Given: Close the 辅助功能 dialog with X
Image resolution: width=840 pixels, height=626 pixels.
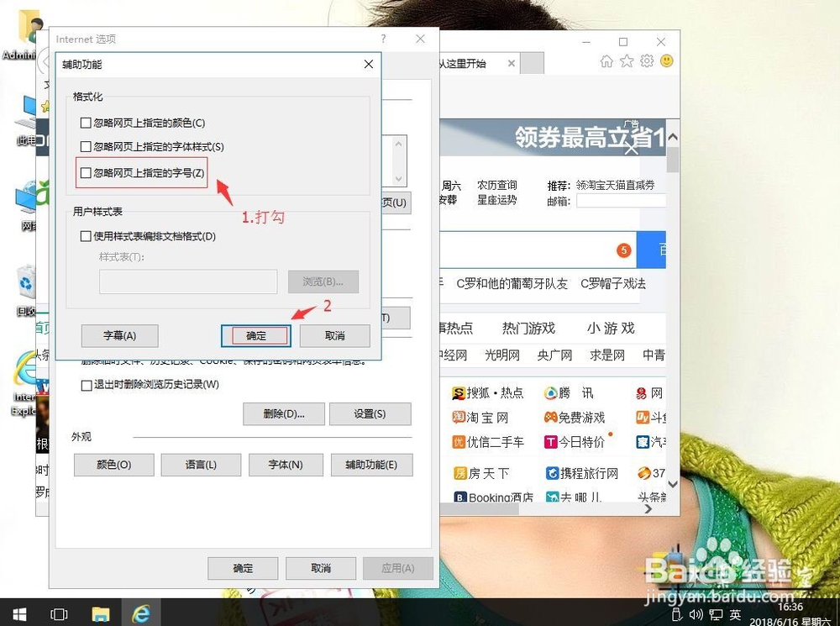Looking at the screenshot, I should pos(369,65).
